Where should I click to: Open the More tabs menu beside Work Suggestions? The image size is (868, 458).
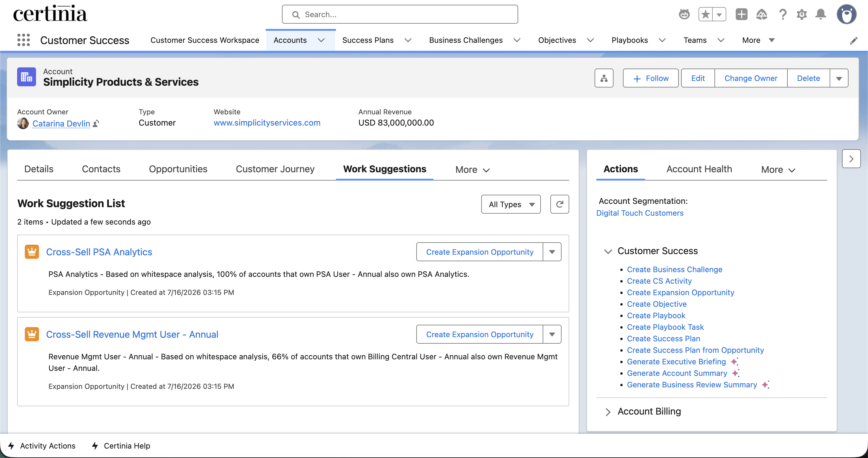[472, 169]
